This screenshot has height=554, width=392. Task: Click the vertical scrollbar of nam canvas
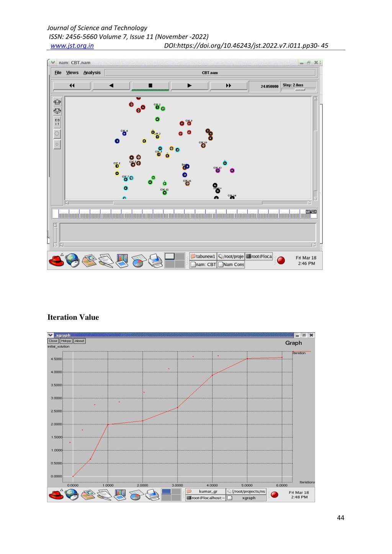point(316,149)
